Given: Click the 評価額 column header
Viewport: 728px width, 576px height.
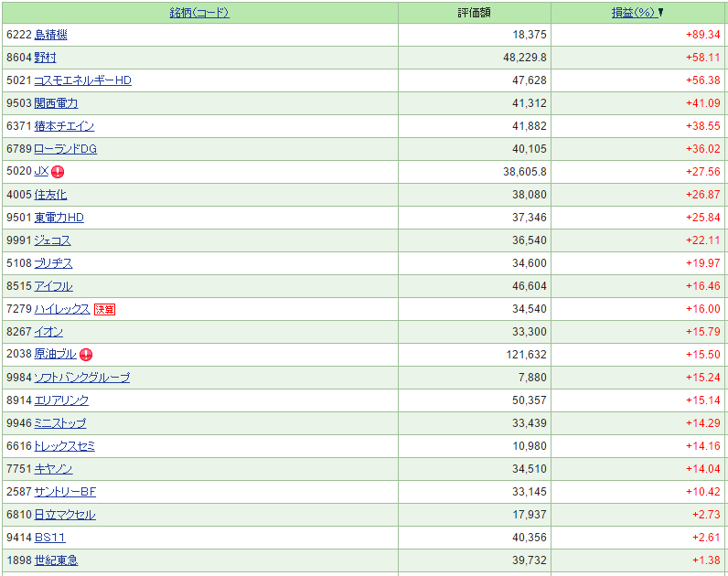Looking at the screenshot, I should click(474, 13).
